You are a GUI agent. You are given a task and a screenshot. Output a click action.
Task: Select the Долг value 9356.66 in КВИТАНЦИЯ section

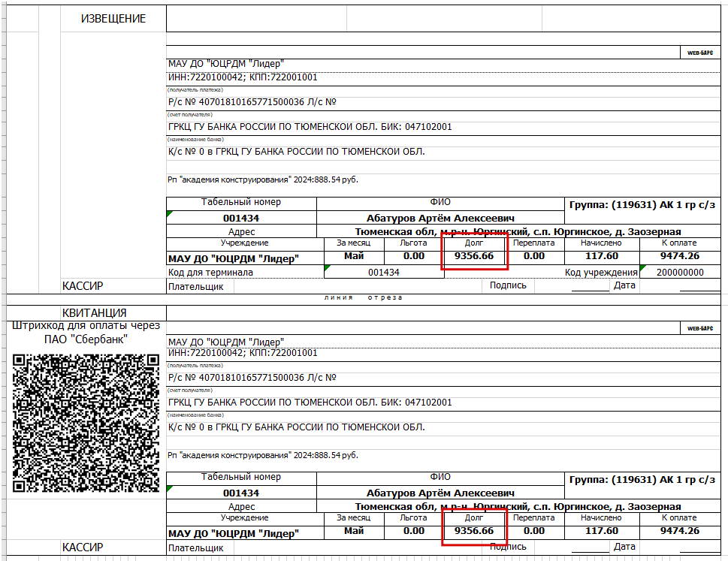click(x=473, y=531)
